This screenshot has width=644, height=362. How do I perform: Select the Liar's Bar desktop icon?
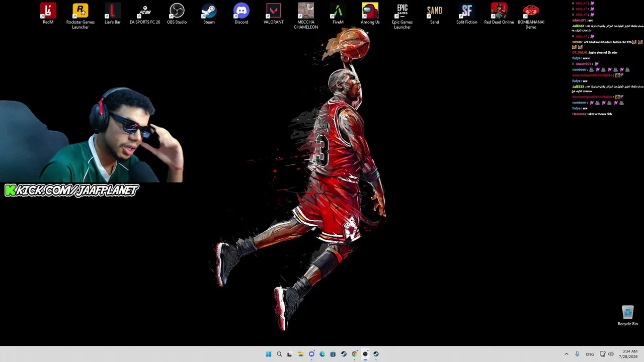(112, 14)
